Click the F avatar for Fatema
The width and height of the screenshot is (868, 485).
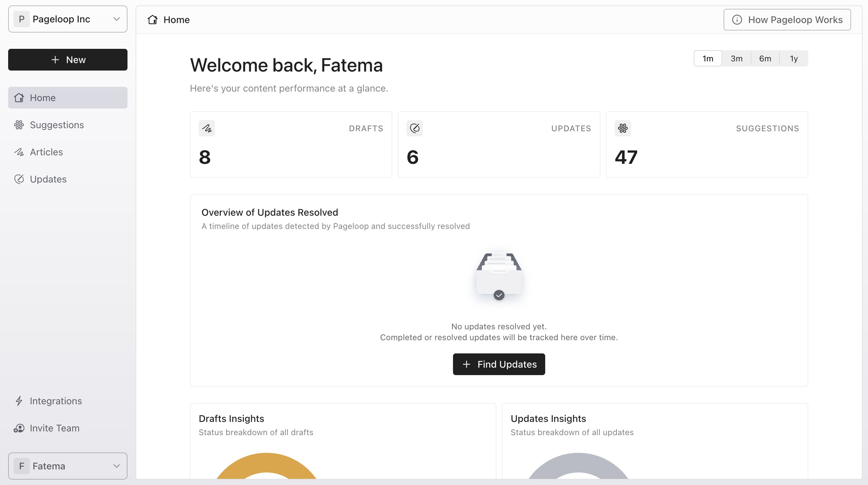[22, 466]
